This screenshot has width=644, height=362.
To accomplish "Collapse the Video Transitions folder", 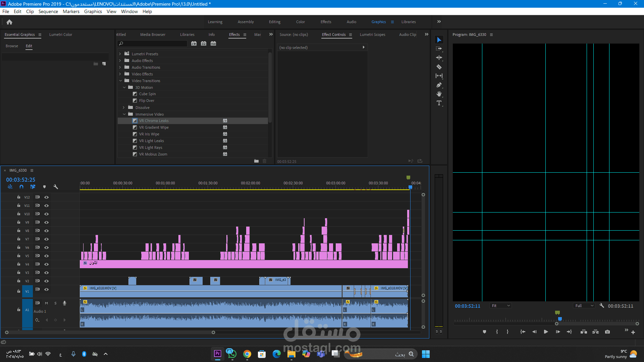I will pos(120,81).
